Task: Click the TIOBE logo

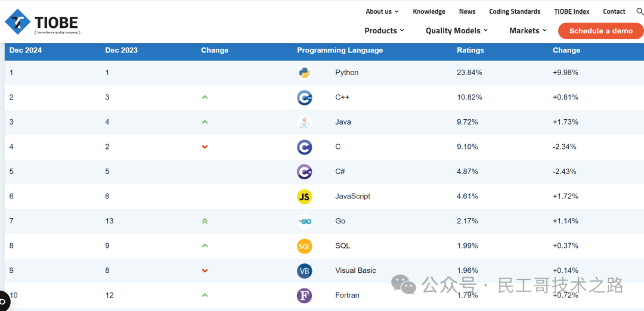Action: (x=42, y=22)
